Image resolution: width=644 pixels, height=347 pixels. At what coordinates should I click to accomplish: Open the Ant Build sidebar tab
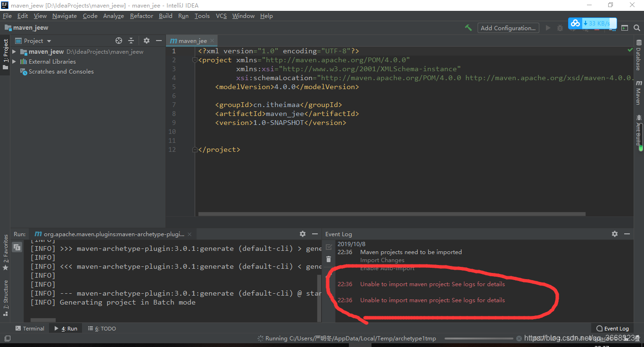tap(638, 130)
